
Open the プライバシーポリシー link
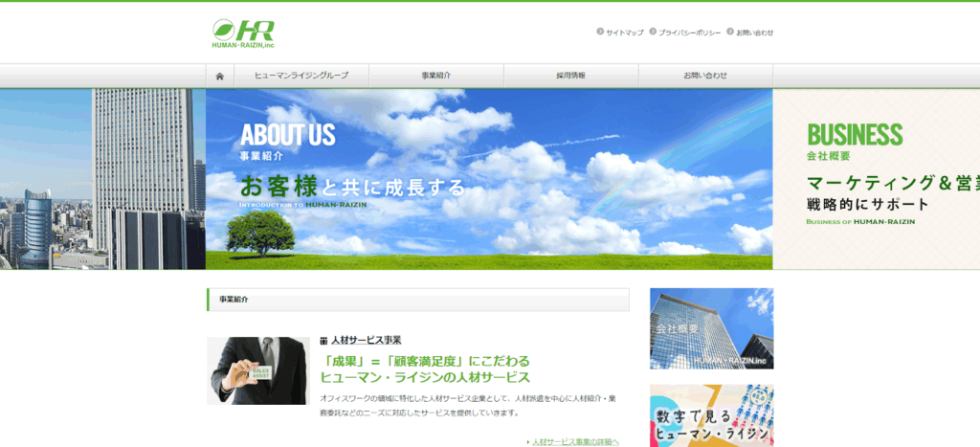click(x=689, y=33)
